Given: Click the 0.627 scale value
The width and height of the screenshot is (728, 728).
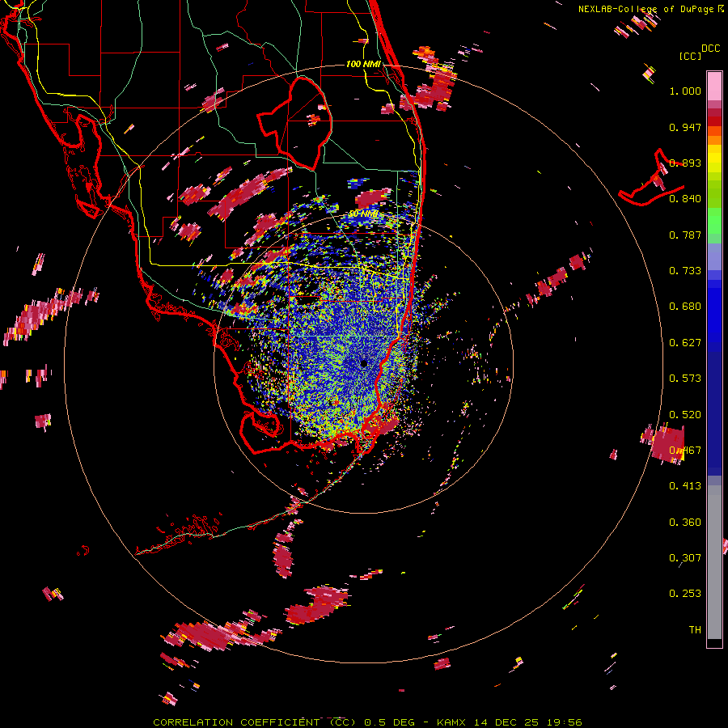Looking at the screenshot, I should tap(685, 343).
